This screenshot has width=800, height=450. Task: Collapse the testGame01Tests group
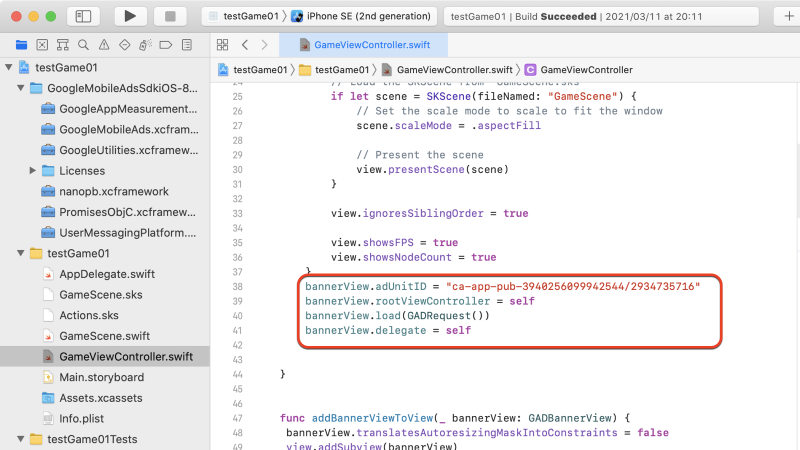point(21,439)
